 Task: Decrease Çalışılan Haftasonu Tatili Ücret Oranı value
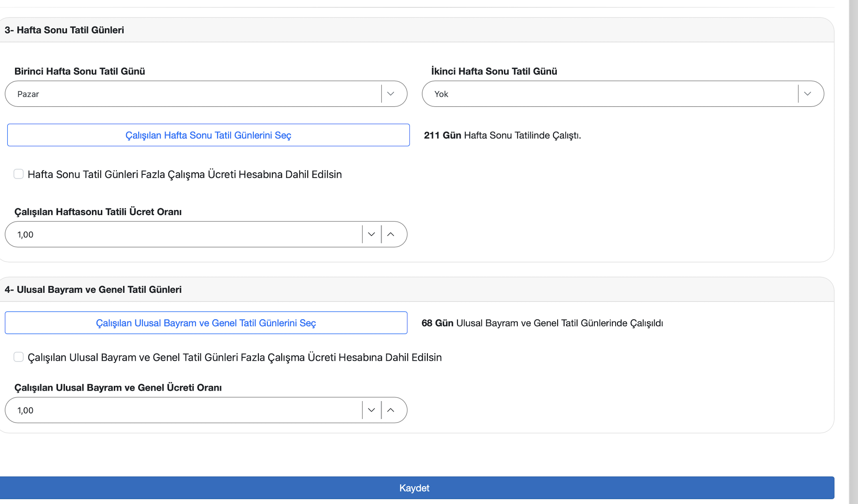coord(371,235)
